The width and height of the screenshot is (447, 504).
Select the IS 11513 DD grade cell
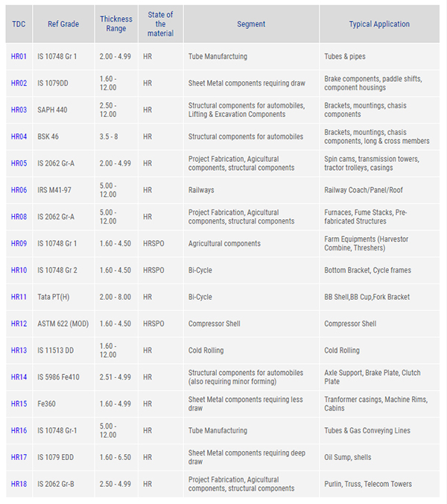coord(63,350)
